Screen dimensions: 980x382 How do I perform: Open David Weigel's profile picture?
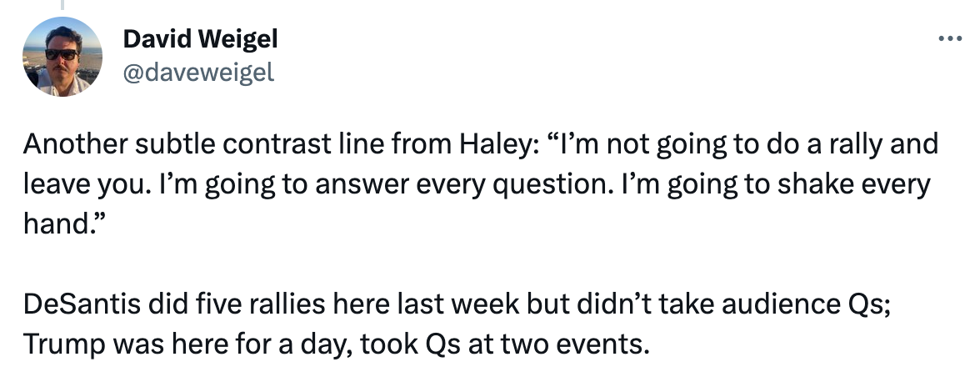coord(62,57)
